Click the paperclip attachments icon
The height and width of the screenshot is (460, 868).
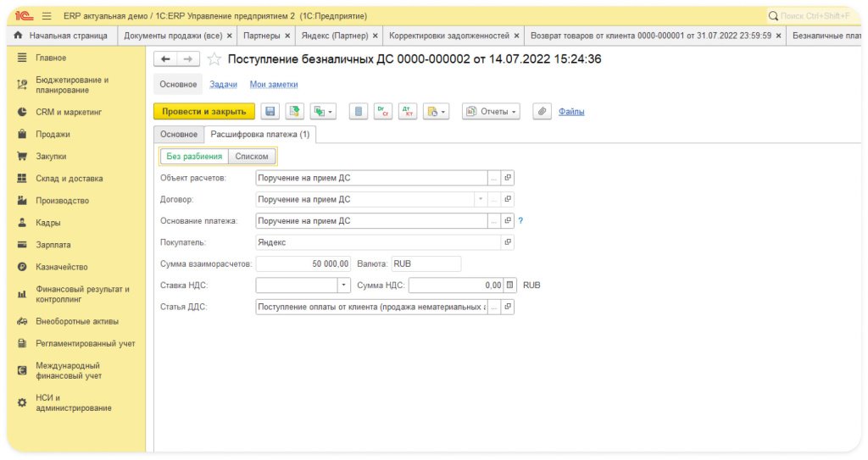pyautogui.click(x=542, y=112)
